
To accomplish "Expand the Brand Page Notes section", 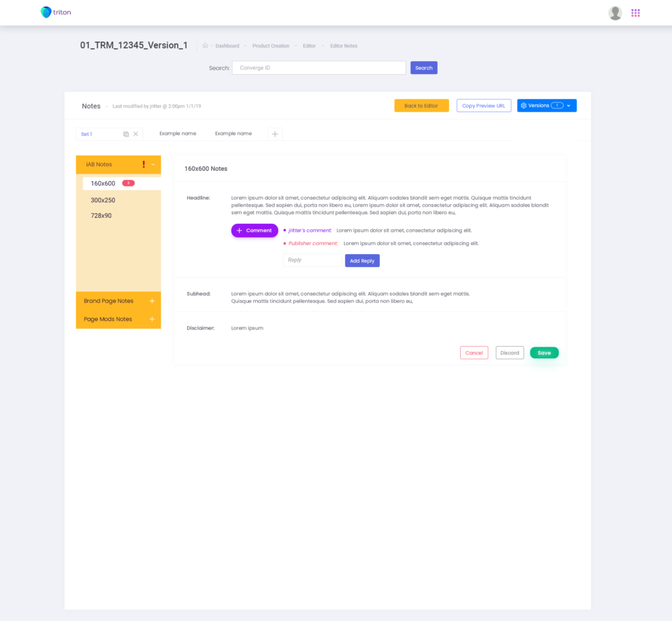I will click(152, 301).
